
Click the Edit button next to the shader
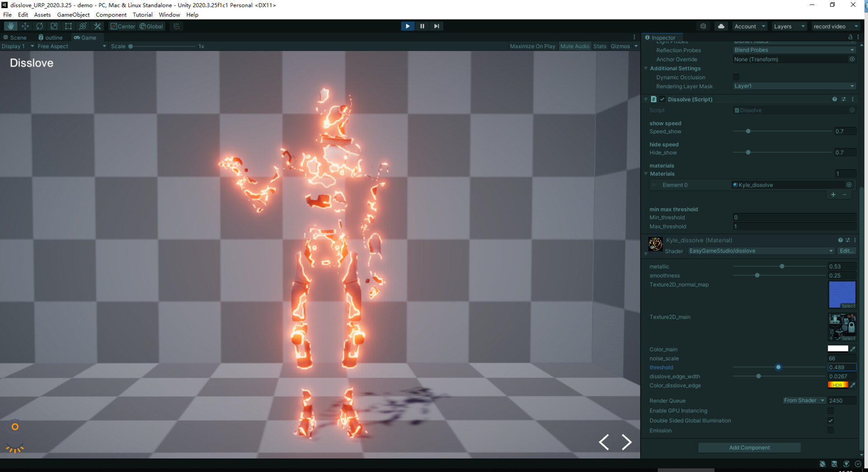846,251
